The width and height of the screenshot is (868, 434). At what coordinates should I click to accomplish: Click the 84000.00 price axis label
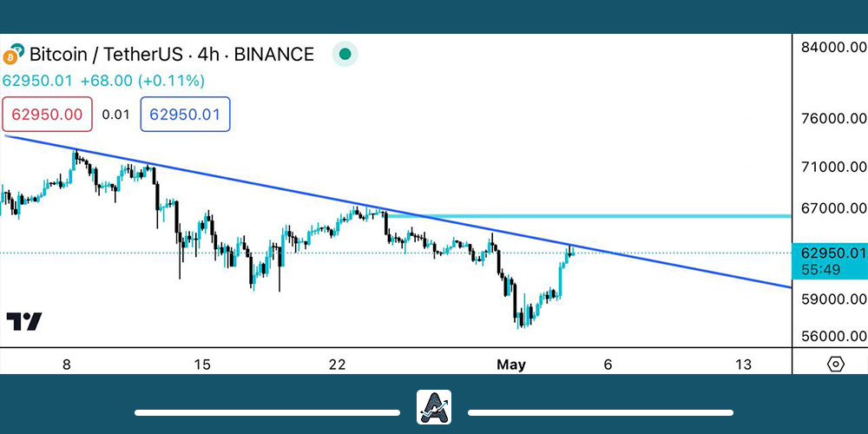click(833, 47)
